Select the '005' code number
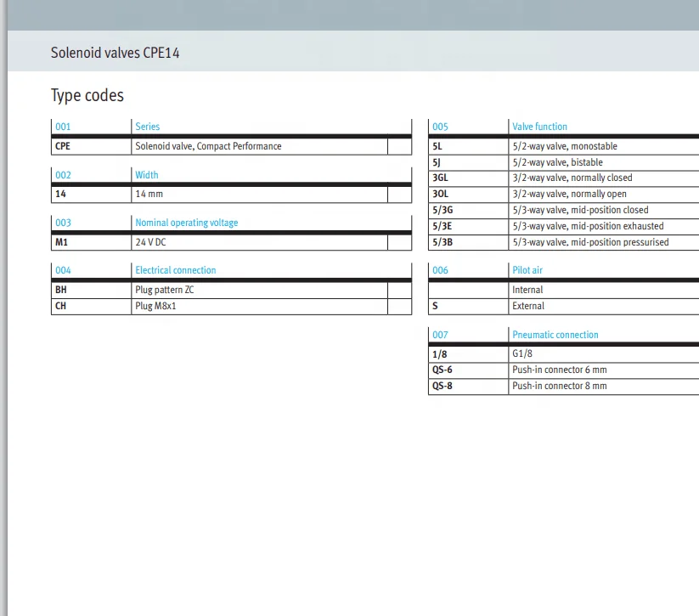Screen dimensions: 699x616 pyautogui.click(x=440, y=127)
